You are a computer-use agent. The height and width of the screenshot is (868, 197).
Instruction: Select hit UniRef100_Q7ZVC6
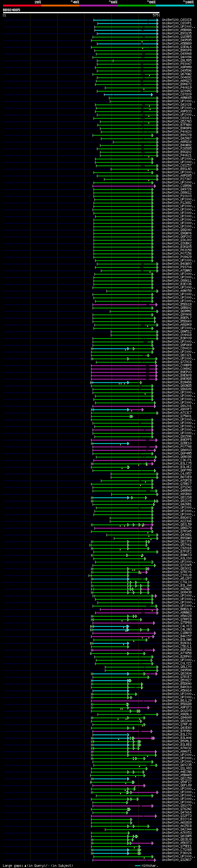click(x=177, y=362)
